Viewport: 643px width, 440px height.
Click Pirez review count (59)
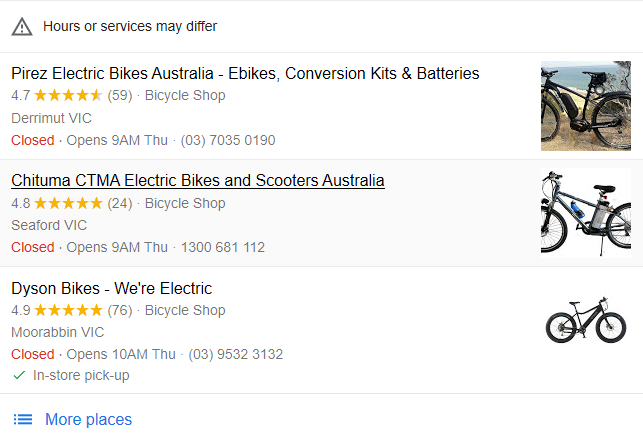(120, 96)
